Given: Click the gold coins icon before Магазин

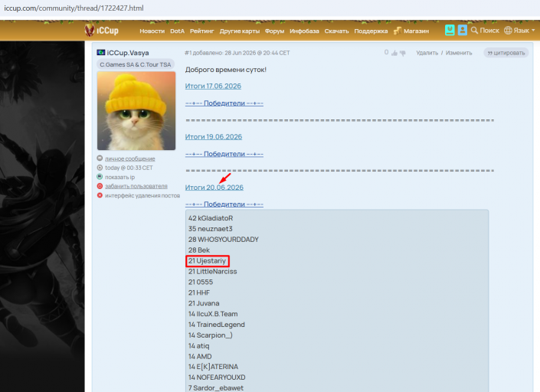Looking at the screenshot, I should tap(398, 31).
